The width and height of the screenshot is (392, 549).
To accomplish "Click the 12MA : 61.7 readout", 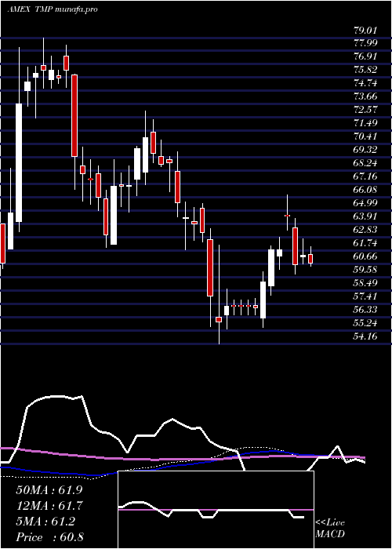I will click(50, 506).
